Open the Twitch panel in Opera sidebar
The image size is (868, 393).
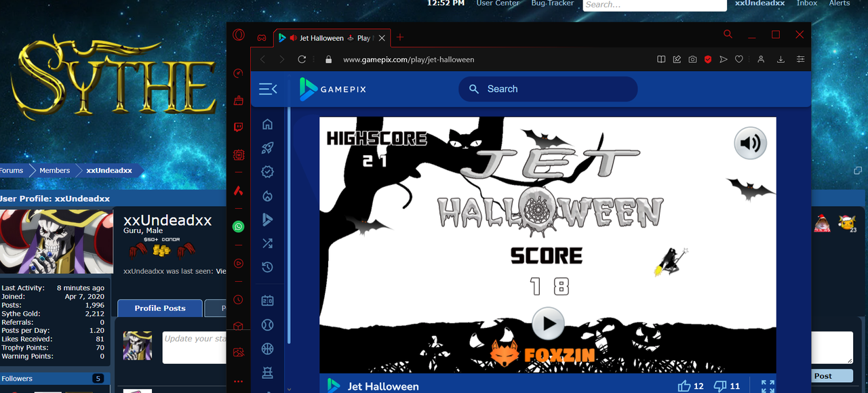(x=238, y=127)
